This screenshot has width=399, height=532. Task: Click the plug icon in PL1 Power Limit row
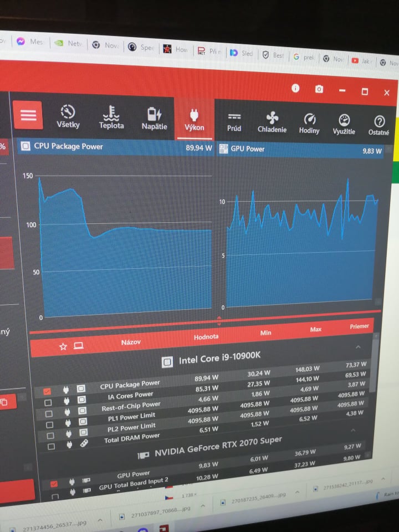pos(68,423)
